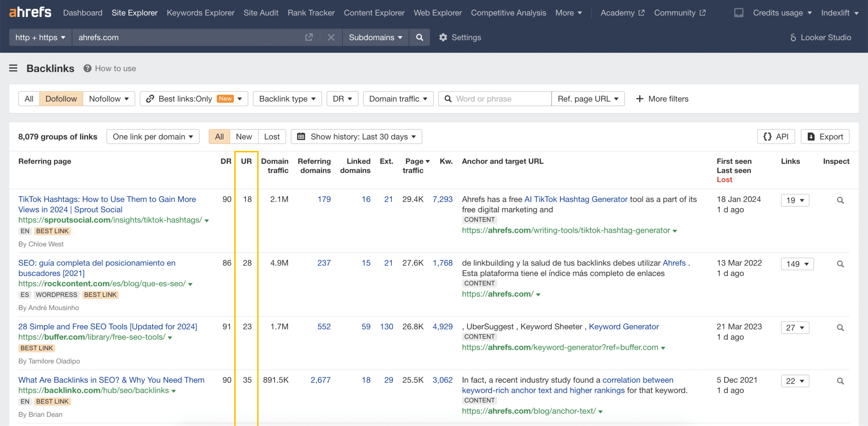This screenshot has height=426, width=868.
Task: Click the How to use help icon
Action: [x=87, y=68]
